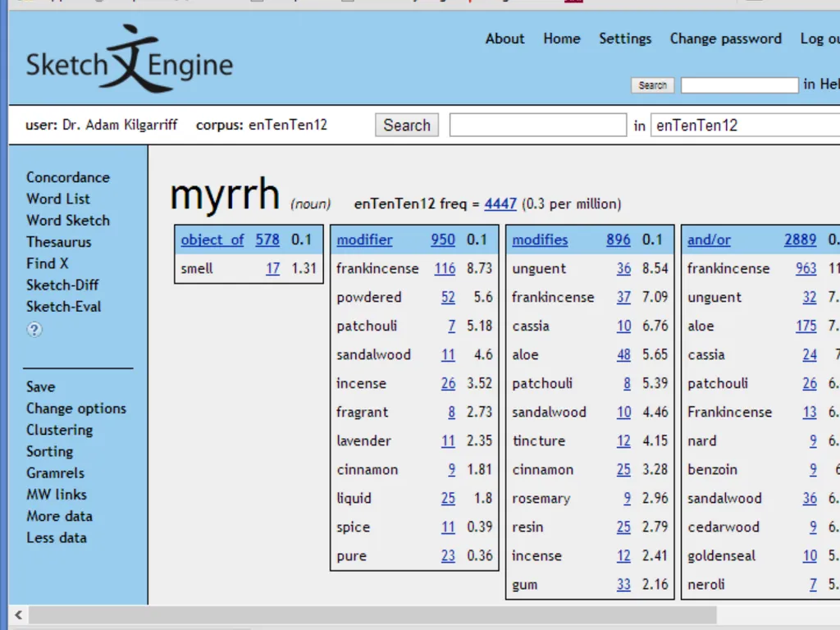Open Sketch-Diff
The width and height of the screenshot is (840, 630).
[62, 285]
